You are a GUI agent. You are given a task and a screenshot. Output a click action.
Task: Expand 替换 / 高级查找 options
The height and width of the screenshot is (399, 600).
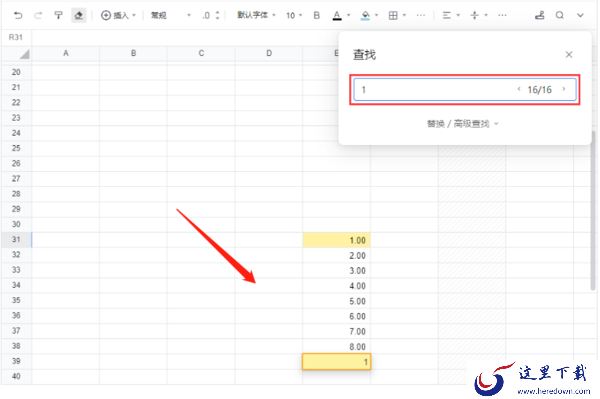[462, 124]
